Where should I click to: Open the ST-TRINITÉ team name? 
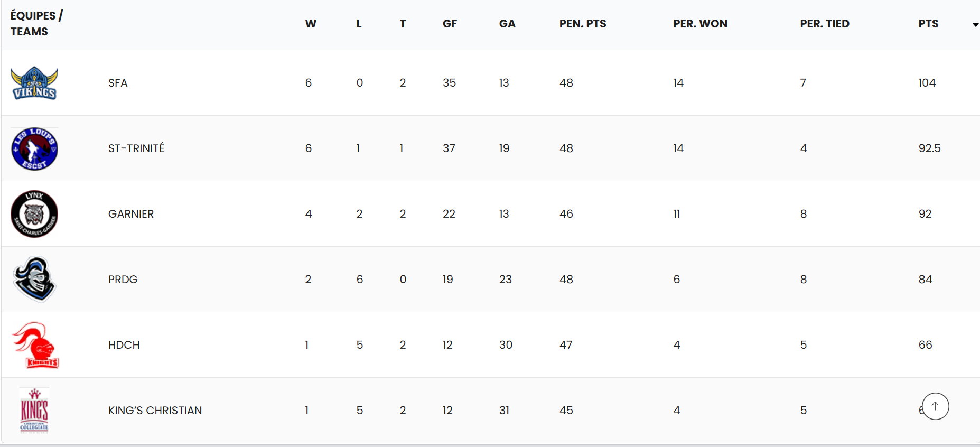[x=136, y=148]
